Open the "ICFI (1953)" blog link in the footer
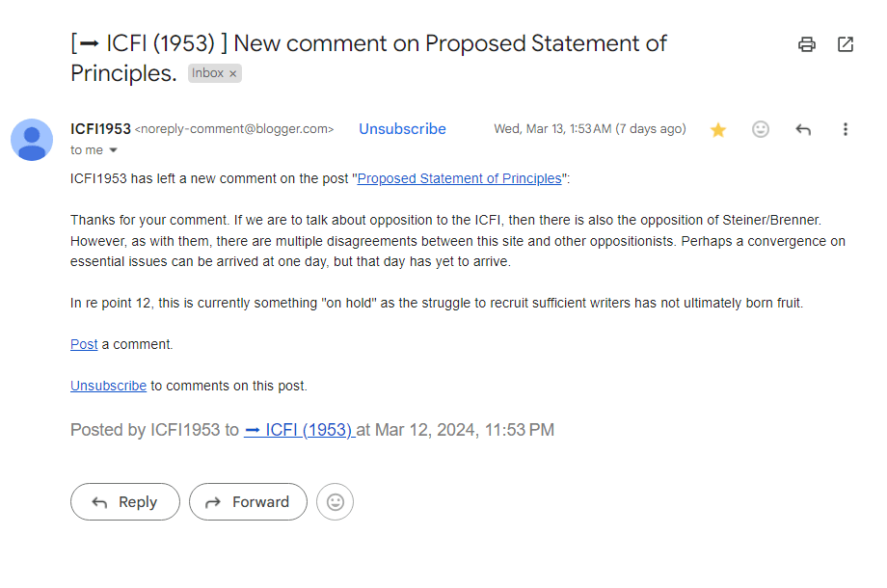887x588 pixels. (300, 430)
